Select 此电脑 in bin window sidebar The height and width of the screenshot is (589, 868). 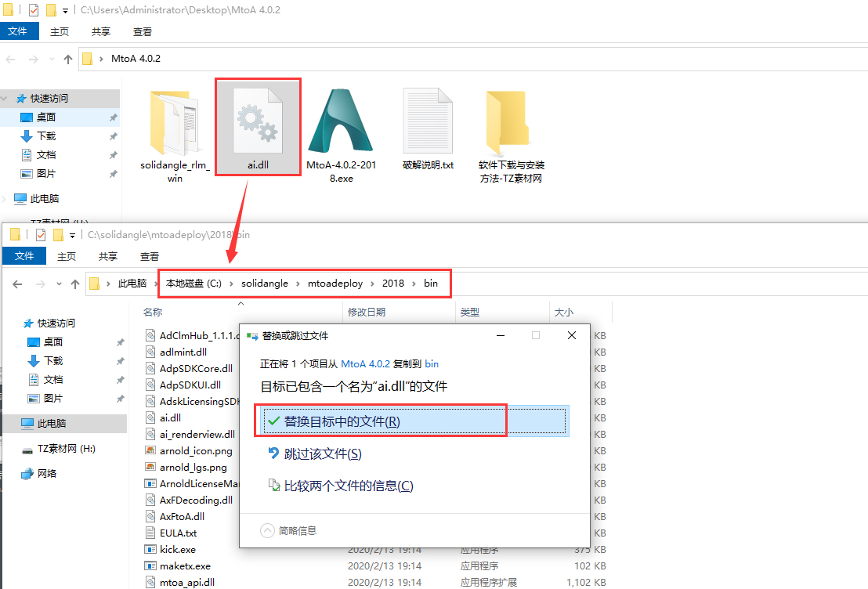(65, 424)
